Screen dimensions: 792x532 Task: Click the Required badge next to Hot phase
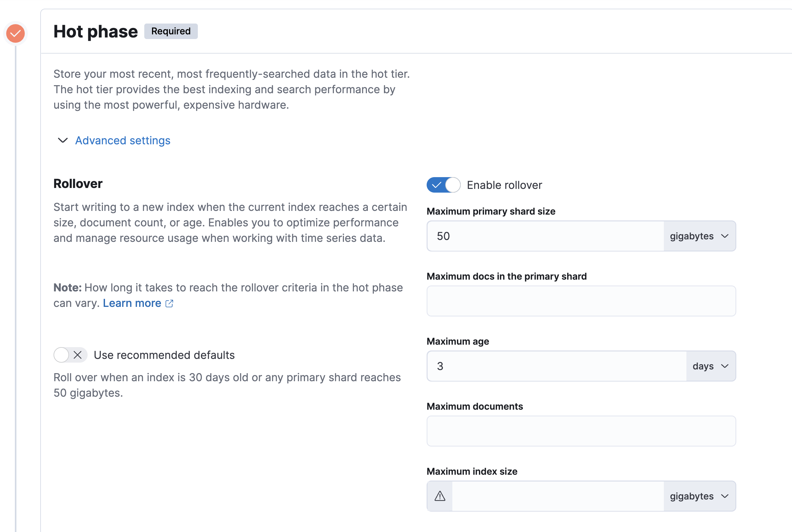pyautogui.click(x=171, y=31)
